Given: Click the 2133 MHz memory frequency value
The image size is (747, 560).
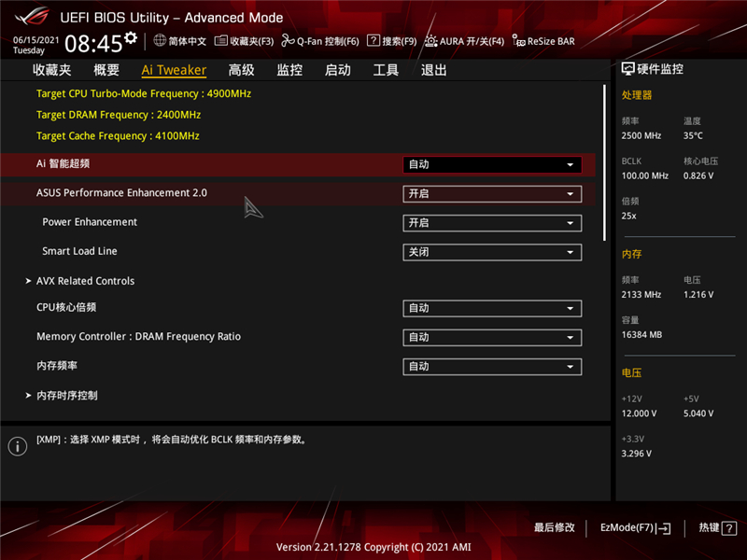Looking at the screenshot, I should [641, 295].
